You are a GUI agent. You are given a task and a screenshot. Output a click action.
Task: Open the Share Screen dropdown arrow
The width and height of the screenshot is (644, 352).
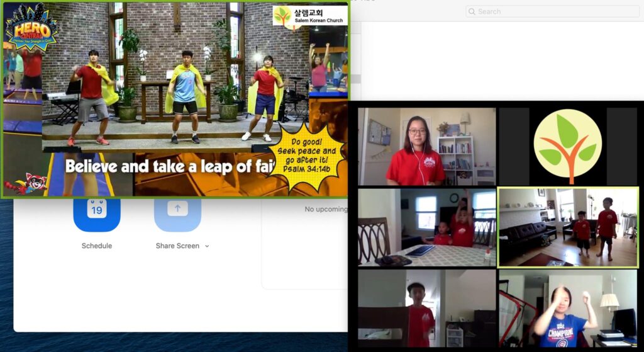[x=206, y=246]
